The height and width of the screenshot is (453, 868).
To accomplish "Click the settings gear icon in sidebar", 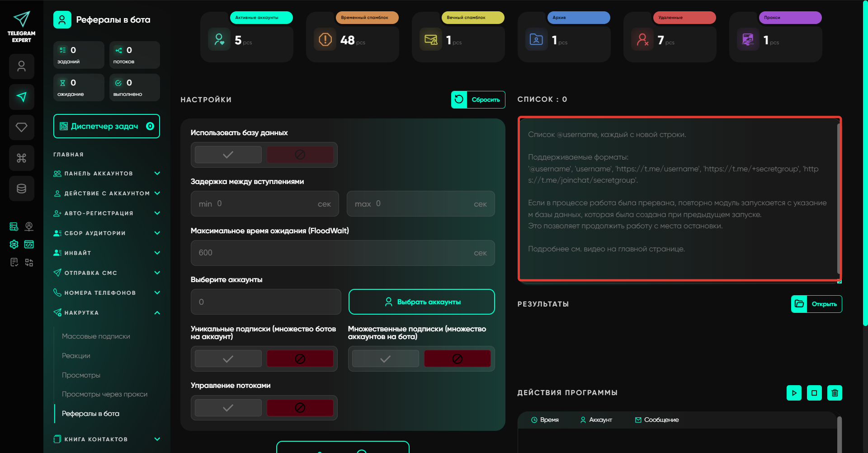I will tap(14, 244).
